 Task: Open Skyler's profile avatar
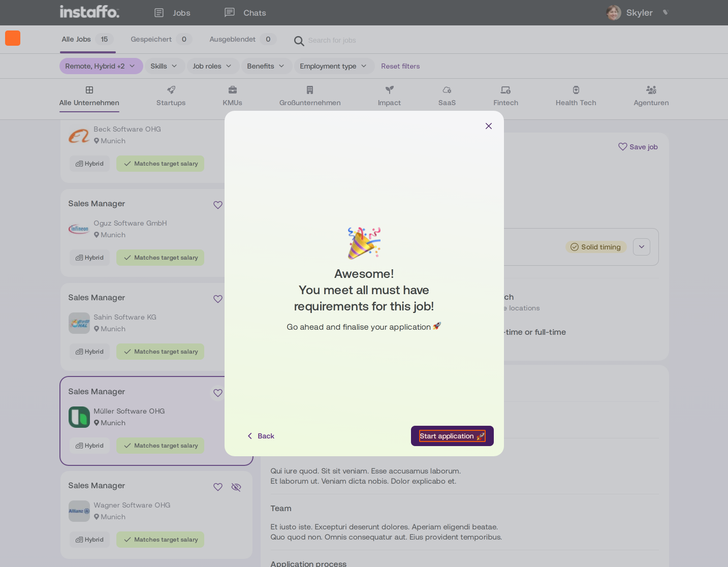pyautogui.click(x=614, y=13)
